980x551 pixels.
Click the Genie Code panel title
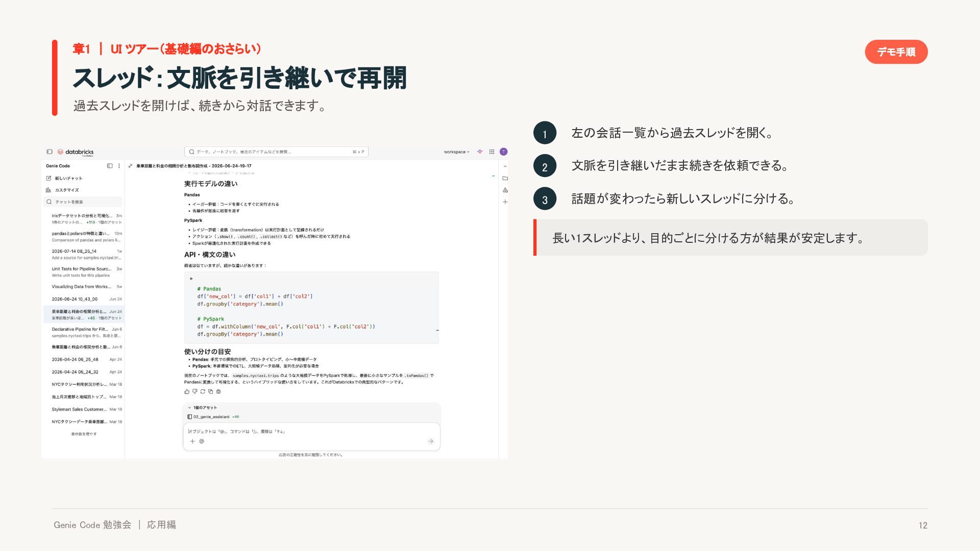pos(58,166)
